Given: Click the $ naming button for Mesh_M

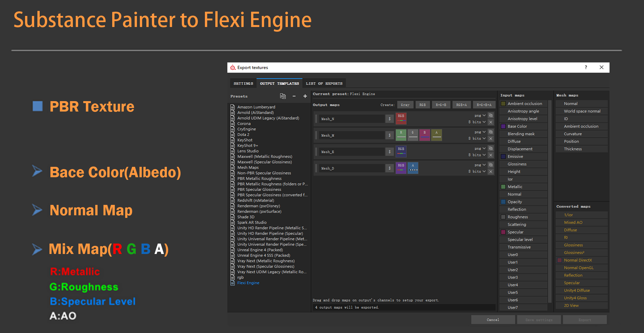Looking at the screenshot, I should click(x=389, y=135).
